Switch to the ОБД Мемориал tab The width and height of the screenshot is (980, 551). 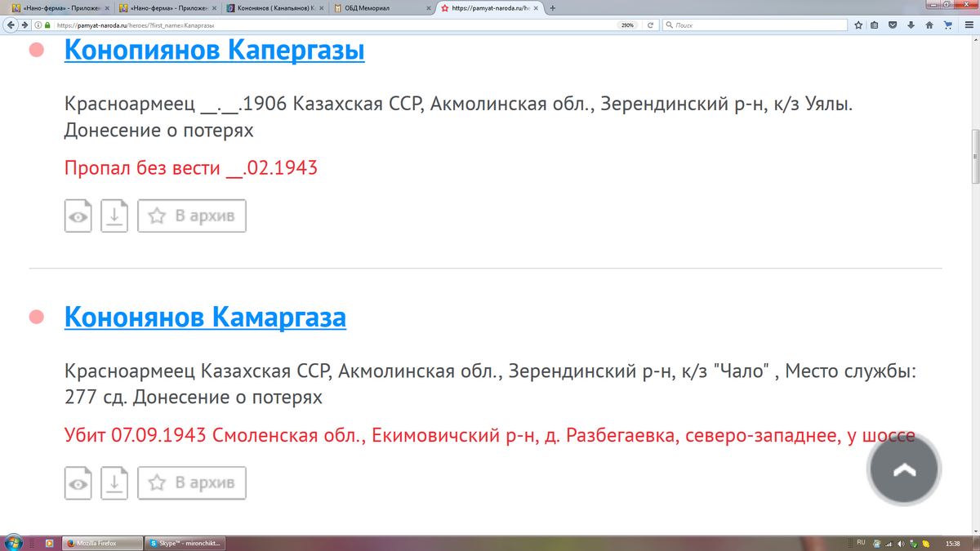380,8
